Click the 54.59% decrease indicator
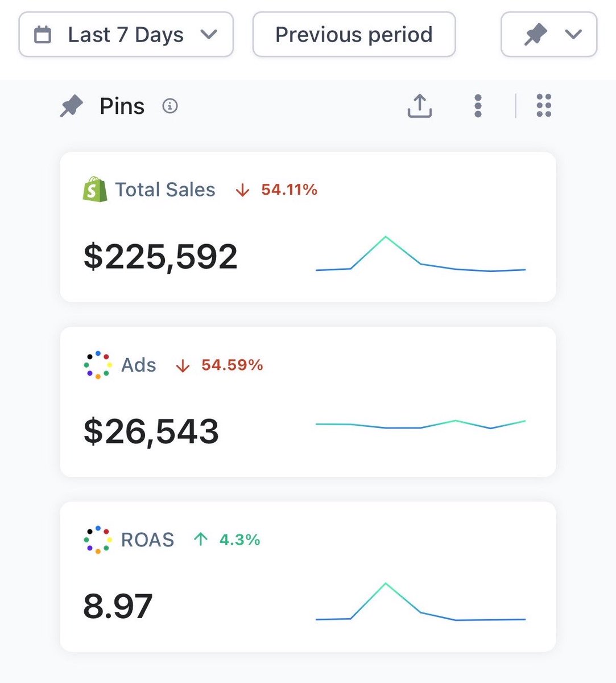 pos(219,365)
